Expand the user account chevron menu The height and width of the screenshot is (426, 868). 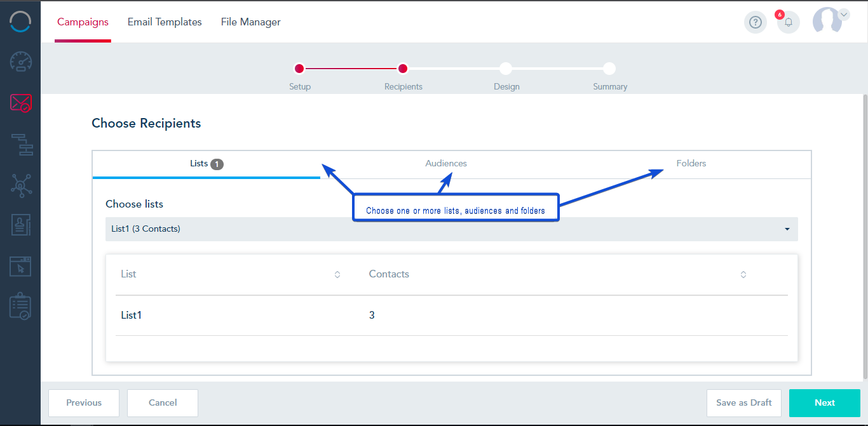pos(844,14)
